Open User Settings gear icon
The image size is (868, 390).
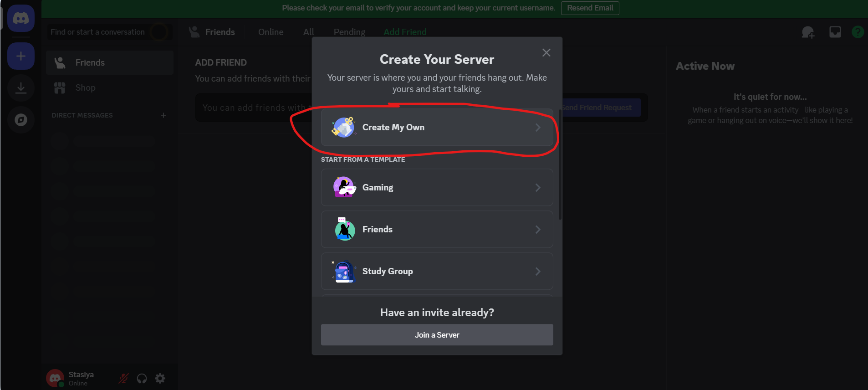(x=160, y=378)
